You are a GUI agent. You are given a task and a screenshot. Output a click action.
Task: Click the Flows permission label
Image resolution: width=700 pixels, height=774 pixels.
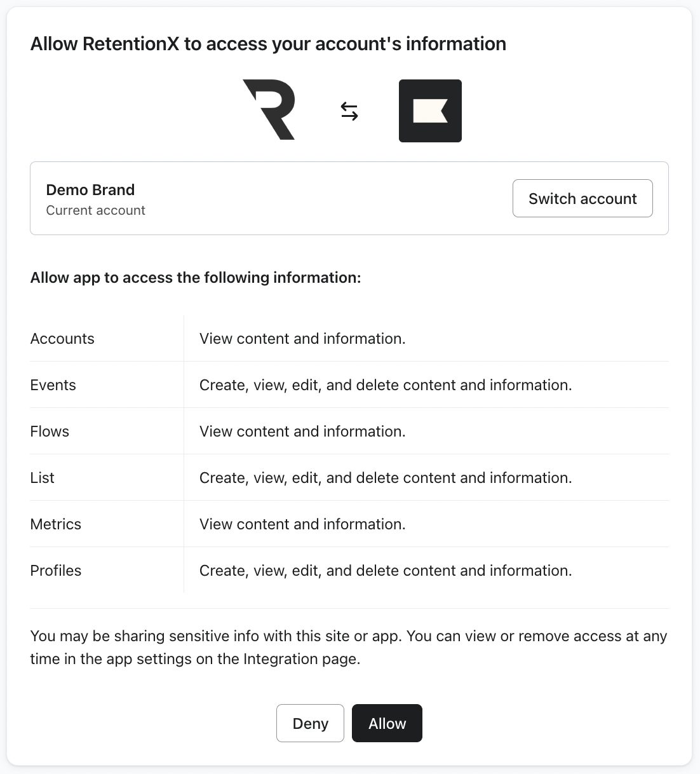pyautogui.click(x=50, y=431)
